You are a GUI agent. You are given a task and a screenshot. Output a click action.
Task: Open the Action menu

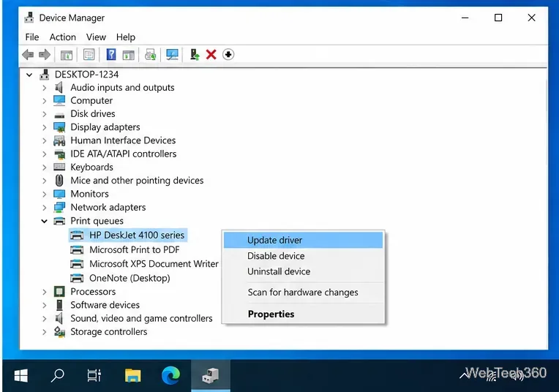(x=63, y=37)
